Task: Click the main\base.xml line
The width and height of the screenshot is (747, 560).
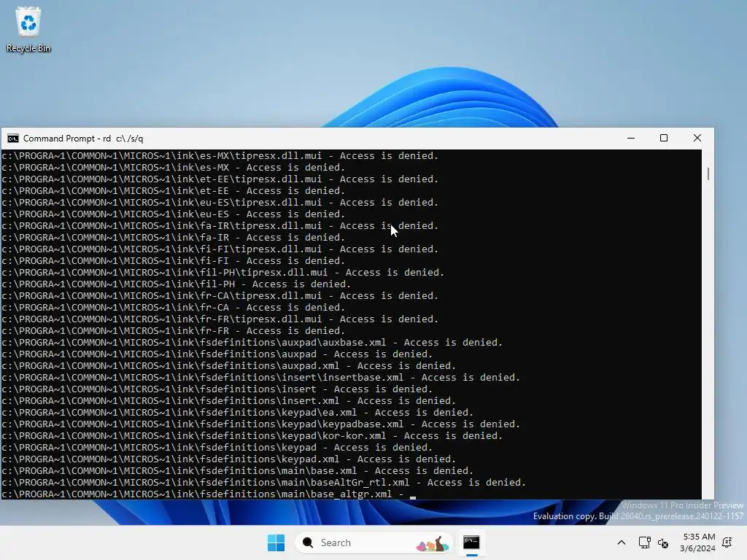Action: 237,471
